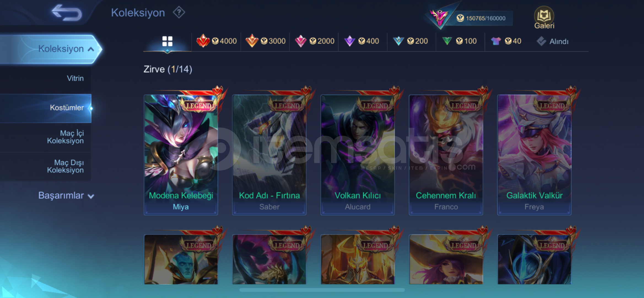Toggle the Alındı owned filter
Screen dimensions: 644x298
click(553, 41)
